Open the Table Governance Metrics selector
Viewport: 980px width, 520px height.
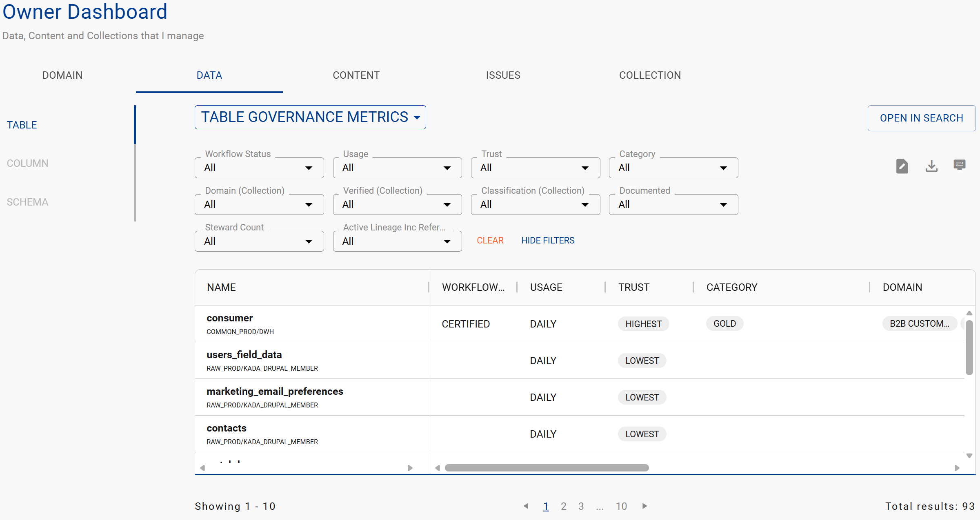coord(310,117)
